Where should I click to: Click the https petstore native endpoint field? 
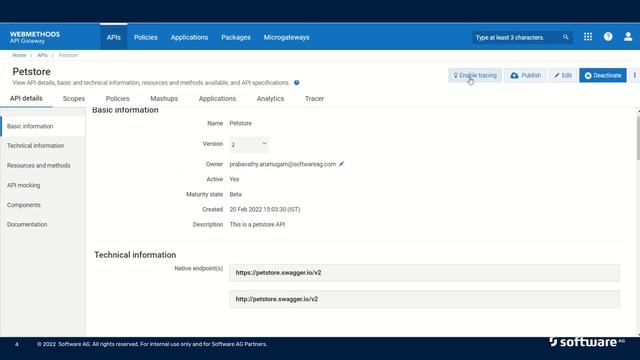coord(424,273)
